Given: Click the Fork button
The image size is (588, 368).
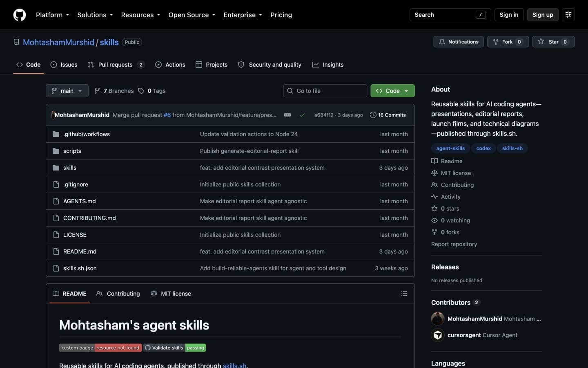Looking at the screenshot, I should click(508, 42).
